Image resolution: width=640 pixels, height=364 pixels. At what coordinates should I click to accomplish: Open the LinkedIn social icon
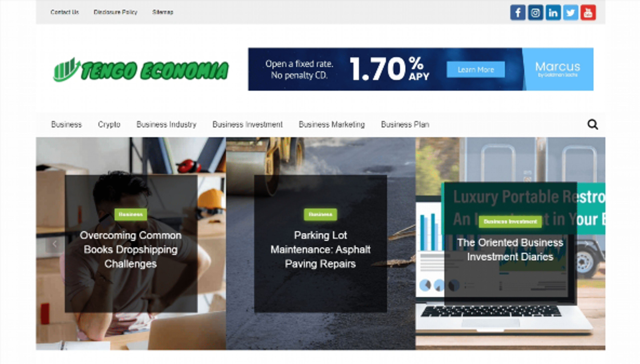[553, 12]
